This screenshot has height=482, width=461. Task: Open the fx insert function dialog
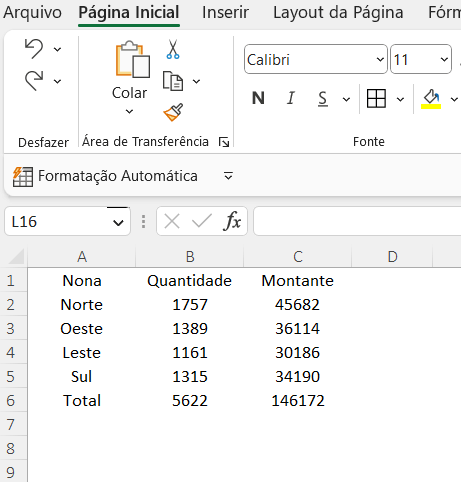pyautogui.click(x=232, y=221)
